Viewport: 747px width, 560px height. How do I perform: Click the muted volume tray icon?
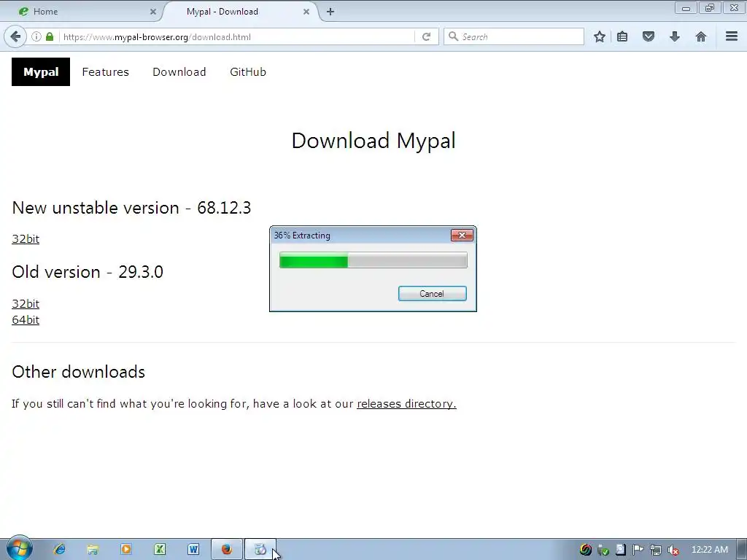673,550
